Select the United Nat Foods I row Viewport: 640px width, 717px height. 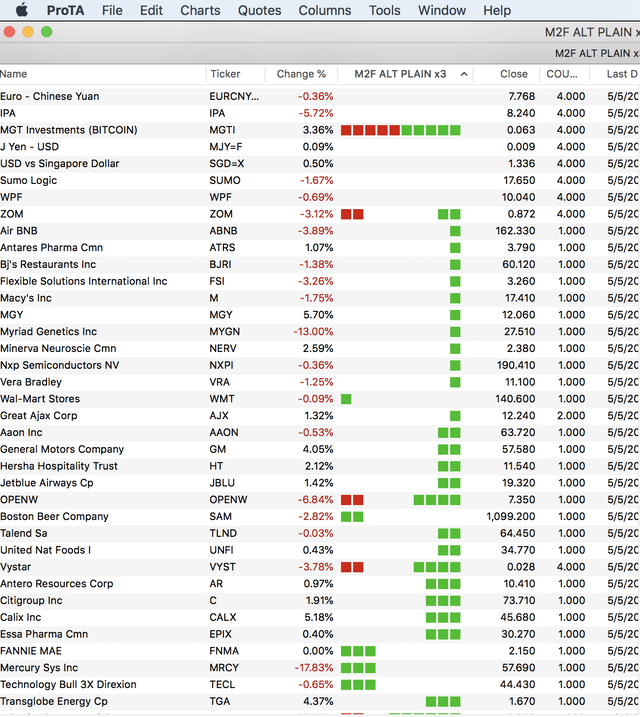[320, 550]
